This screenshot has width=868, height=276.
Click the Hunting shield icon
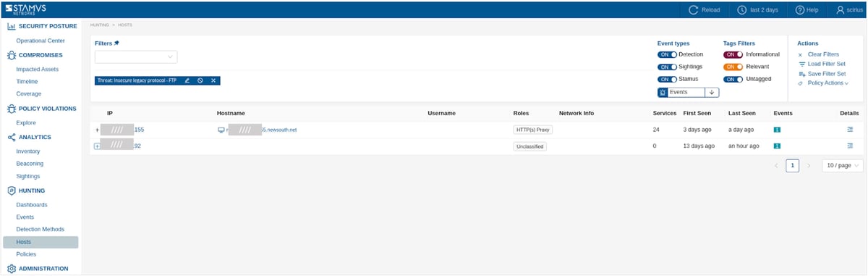[11, 191]
